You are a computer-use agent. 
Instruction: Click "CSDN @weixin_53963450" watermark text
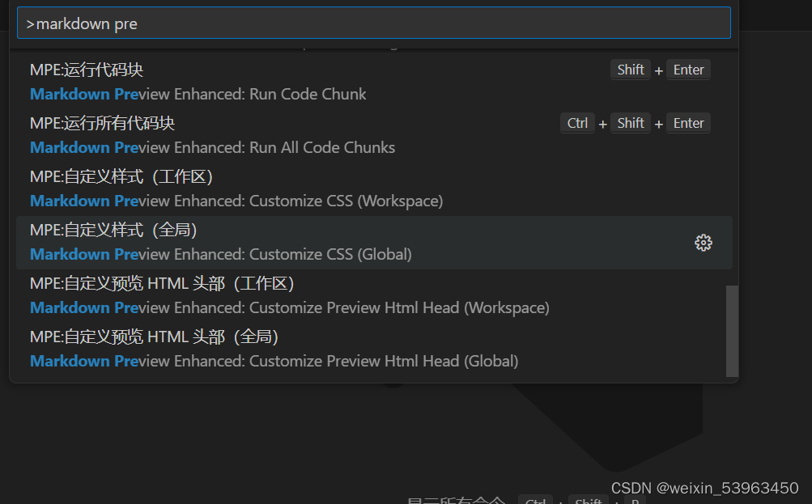click(x=704, y=488)
